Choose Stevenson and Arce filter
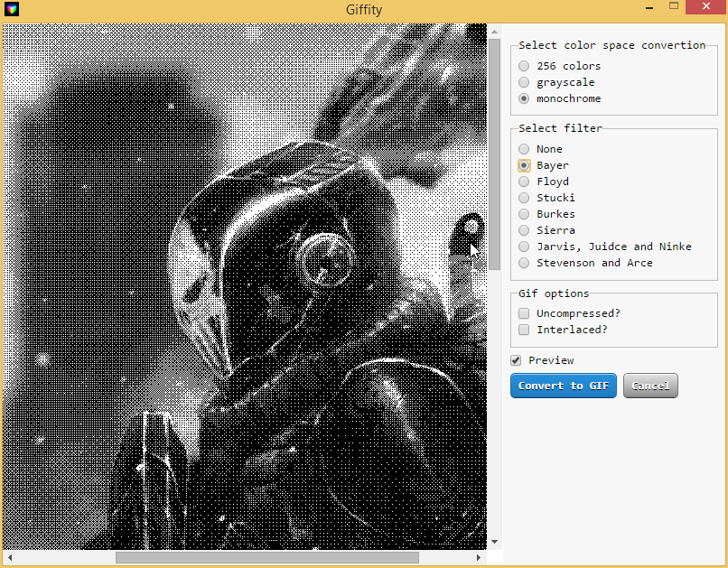Viewport: 728px width, 568px height. point(524,263)
